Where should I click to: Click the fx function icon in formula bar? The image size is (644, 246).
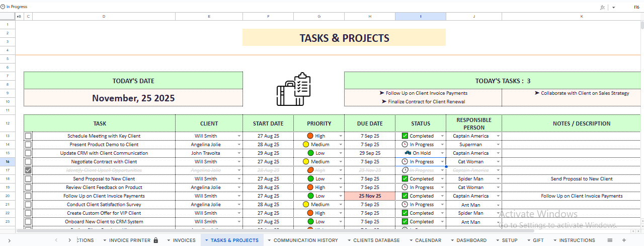point(603,7)
